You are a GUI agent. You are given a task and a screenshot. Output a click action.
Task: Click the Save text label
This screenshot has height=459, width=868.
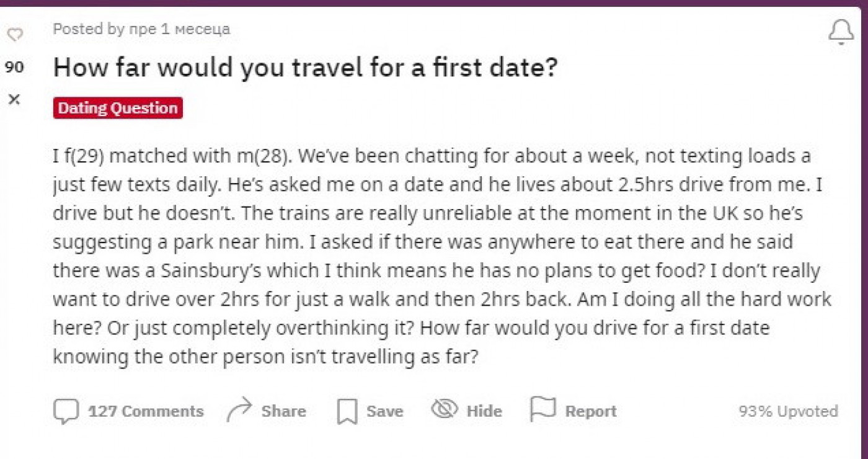coord(384,411)
